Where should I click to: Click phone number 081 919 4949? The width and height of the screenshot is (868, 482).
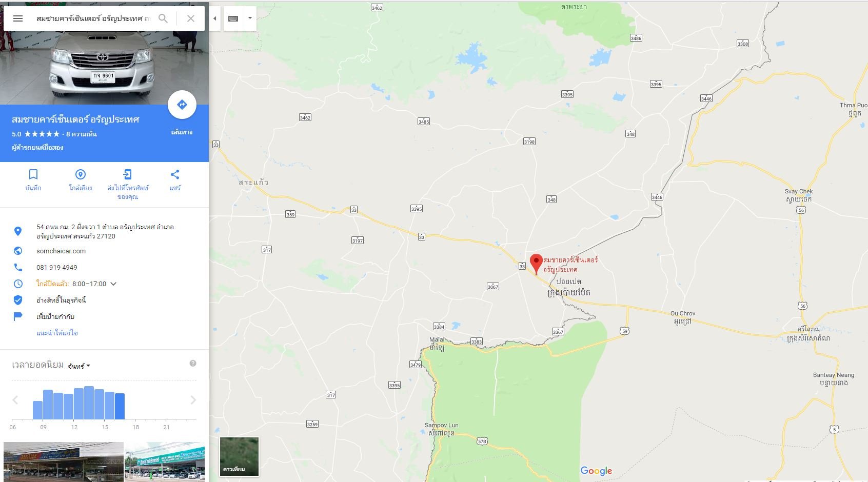pyautogui.click(x=57, y=267)
